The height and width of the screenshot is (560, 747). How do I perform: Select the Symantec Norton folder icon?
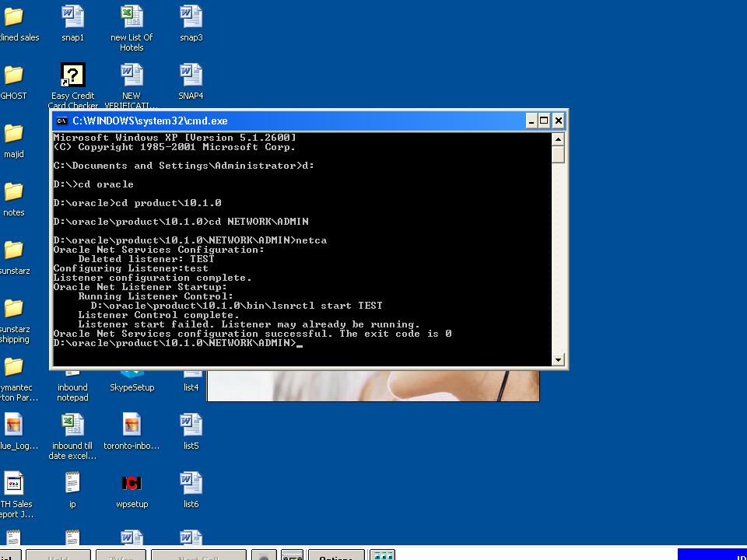click(13, 366)
